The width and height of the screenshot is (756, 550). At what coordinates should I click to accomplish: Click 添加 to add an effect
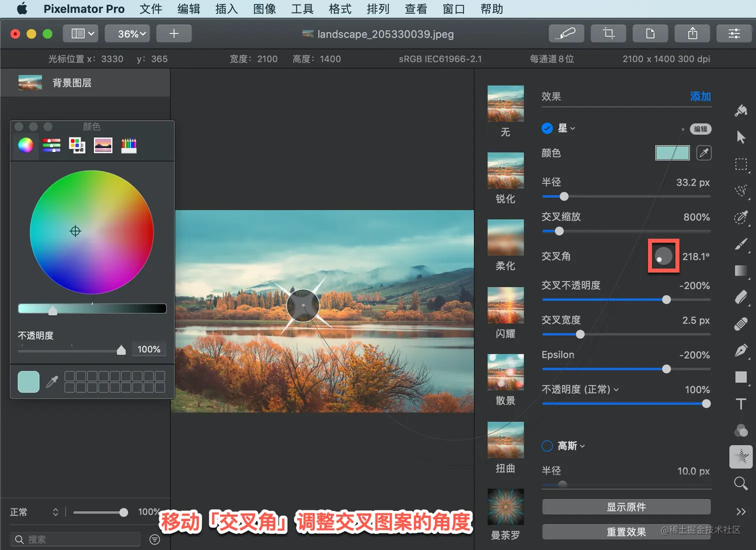[700, 96]
